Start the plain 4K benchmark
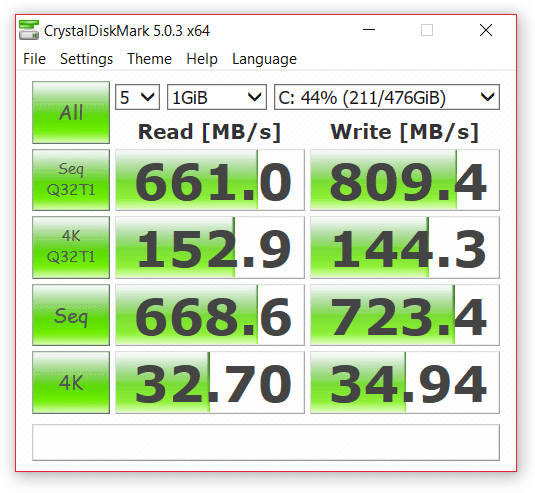535x493 pixels. (x=71, y=382)
